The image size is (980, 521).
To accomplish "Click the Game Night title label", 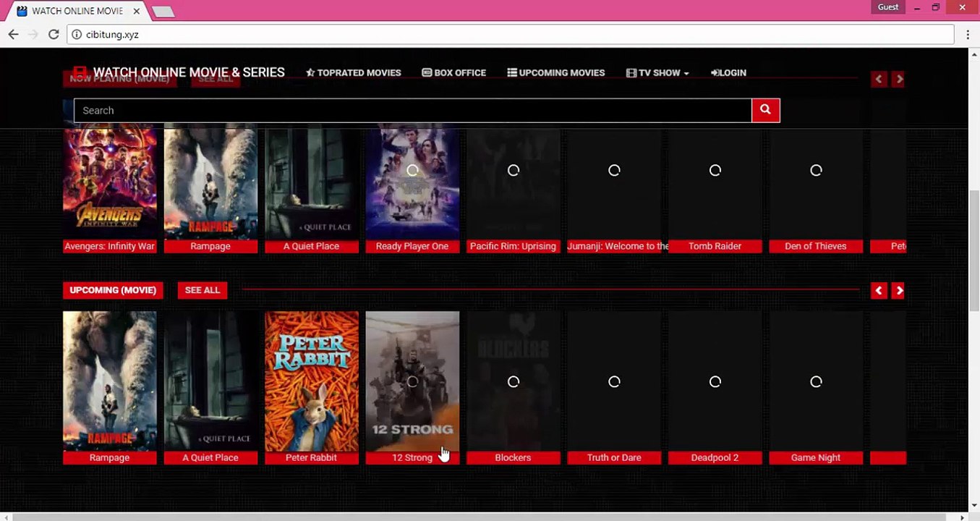I will click(816, 457).
